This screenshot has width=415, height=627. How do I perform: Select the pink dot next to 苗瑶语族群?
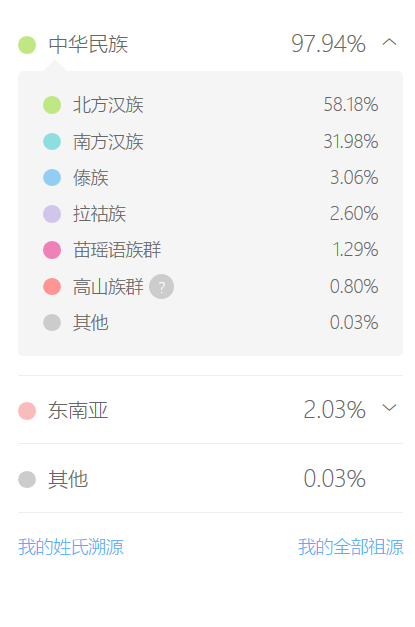click(x=52, y=250)
